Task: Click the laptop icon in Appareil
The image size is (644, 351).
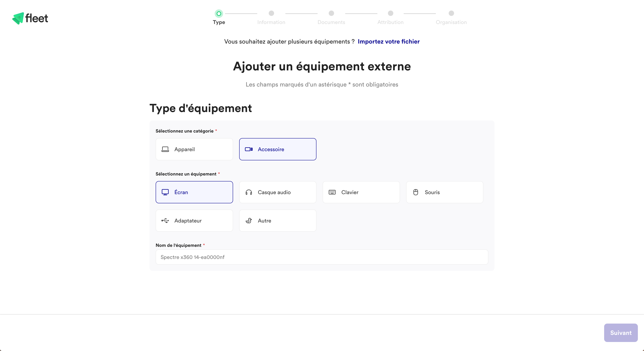Action: (x=165, y=149)
